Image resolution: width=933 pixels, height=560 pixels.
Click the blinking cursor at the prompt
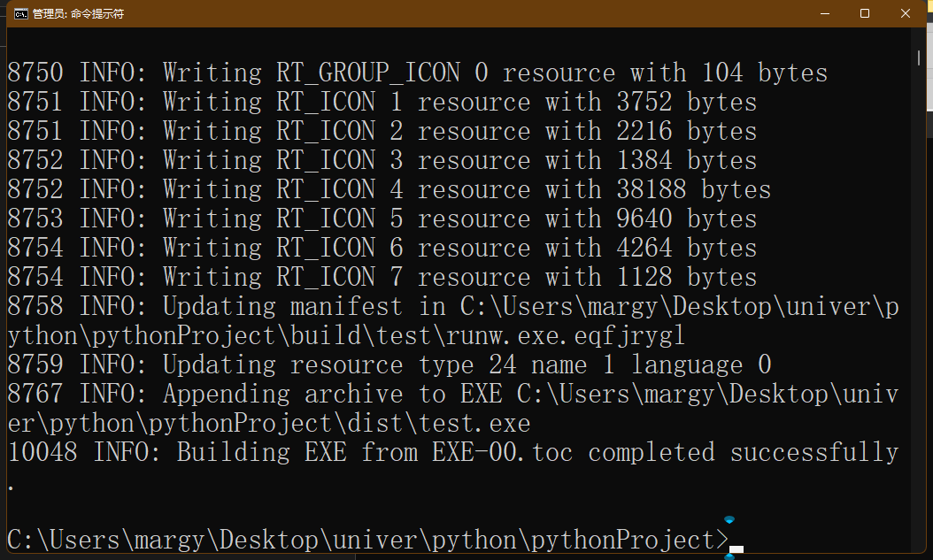coord(737,550)
